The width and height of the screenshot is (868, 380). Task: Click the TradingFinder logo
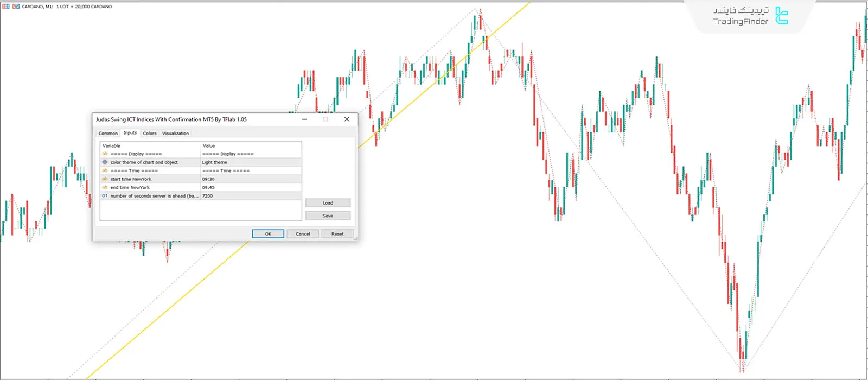tap(781, 16)
